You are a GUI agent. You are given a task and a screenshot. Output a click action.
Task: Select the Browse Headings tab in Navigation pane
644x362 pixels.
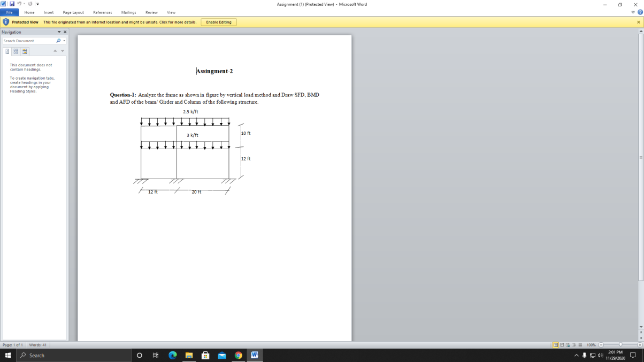(7, 51)
